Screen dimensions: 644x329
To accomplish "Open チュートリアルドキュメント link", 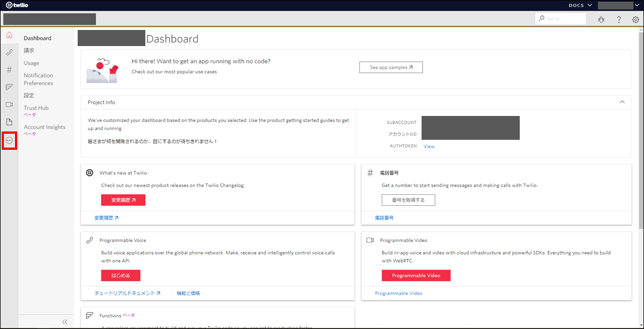I will click(x=128, y=293).
